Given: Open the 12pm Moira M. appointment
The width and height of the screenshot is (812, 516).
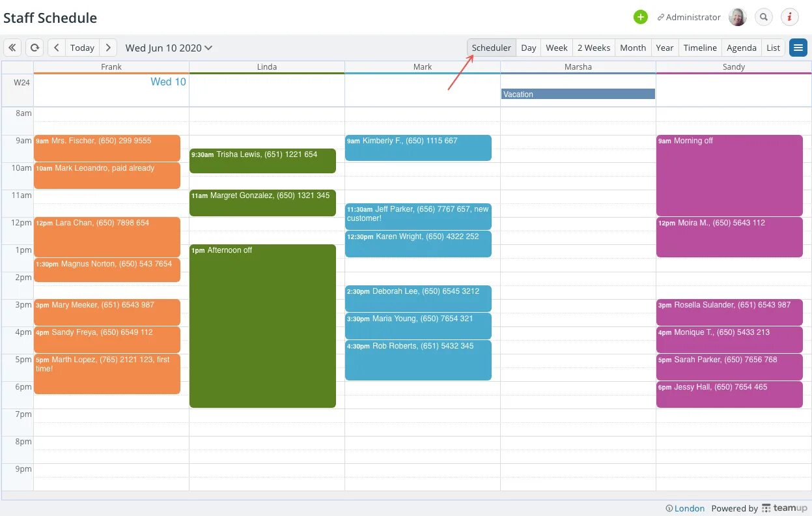Looking at the screenshot, I should coord(729,237).
